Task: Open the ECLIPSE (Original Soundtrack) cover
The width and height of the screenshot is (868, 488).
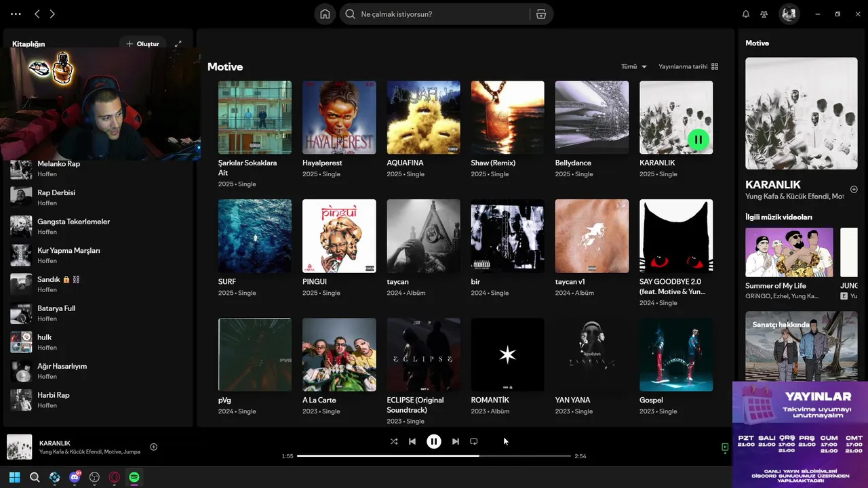Action: 423,354
